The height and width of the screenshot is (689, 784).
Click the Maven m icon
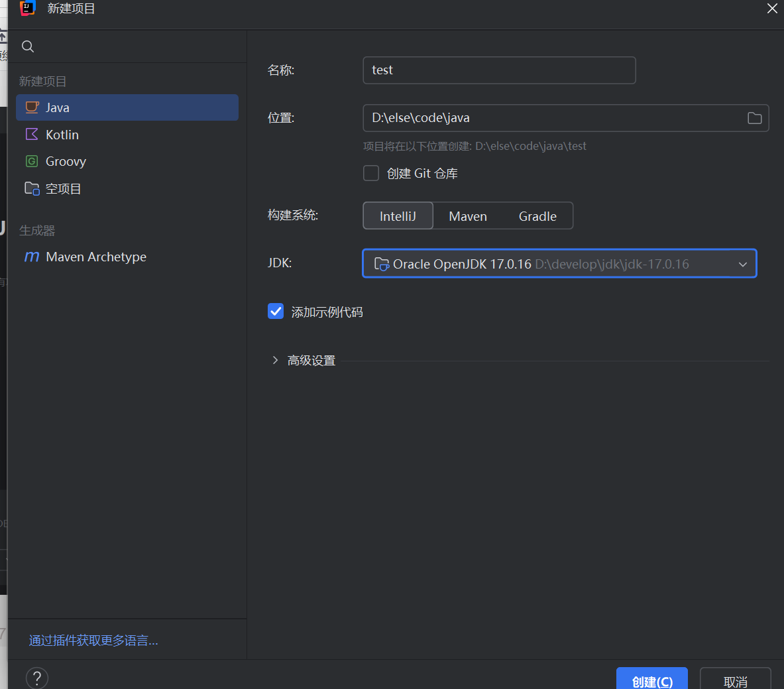coord(32,257)
